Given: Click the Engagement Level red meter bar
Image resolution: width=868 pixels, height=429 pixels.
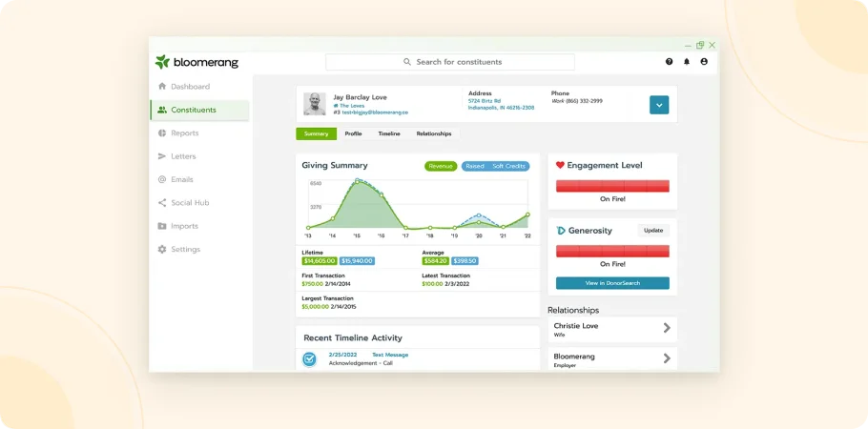Looking at the screenshot, I should 612,186.
